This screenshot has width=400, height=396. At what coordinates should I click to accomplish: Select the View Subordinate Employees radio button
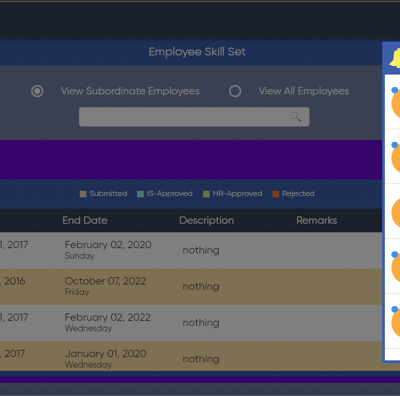(x=37, y=91)
